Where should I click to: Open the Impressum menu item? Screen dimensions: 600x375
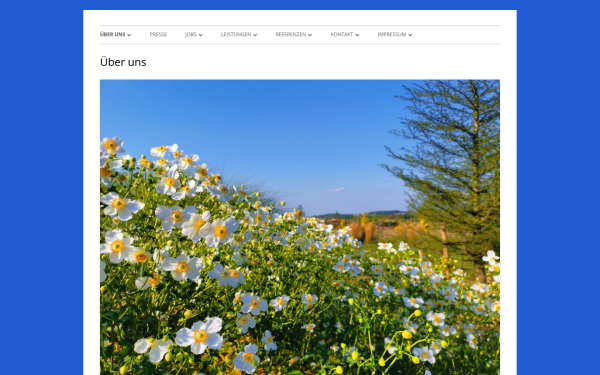point(392,34)
